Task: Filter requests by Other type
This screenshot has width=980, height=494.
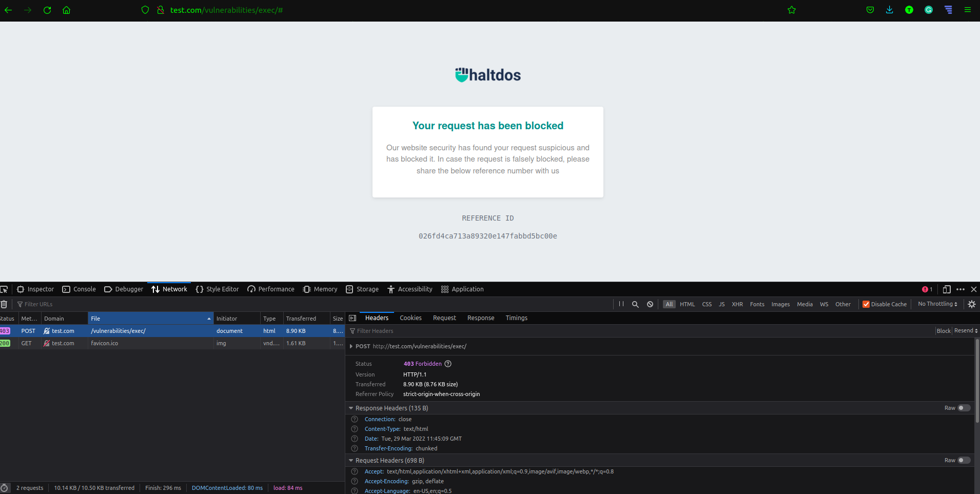Action: [x=842, y=304]
